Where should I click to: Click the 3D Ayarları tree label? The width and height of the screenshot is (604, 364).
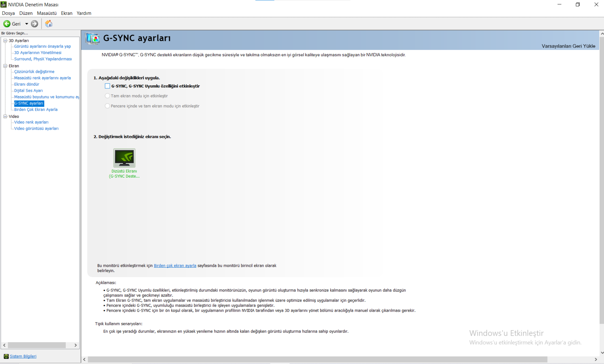[19, 40]
